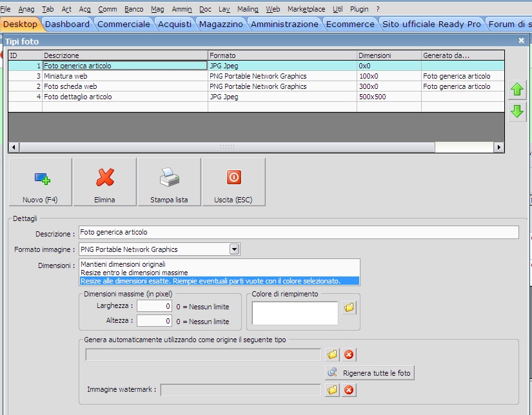The width and height of the screenshot is (532, 415).
Task: Sort by Descrizione column header
Action: point(125,55)
